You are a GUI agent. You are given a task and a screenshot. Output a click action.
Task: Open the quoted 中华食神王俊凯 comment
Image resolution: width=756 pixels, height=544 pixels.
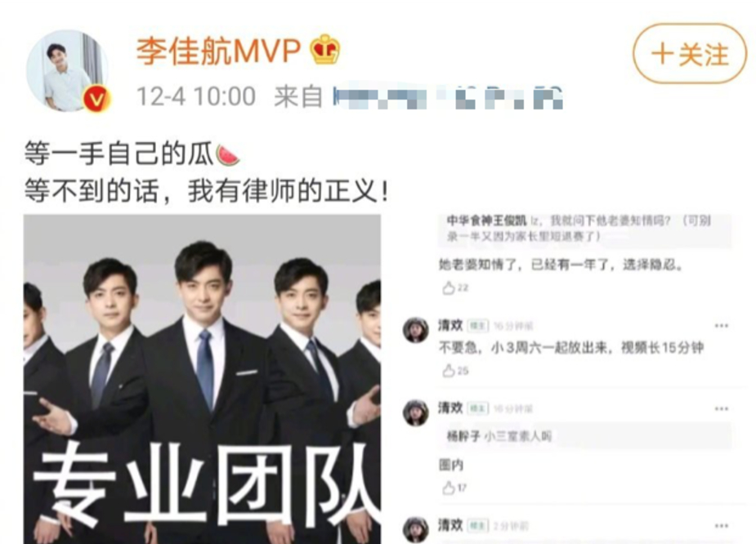tap(585, 229)
